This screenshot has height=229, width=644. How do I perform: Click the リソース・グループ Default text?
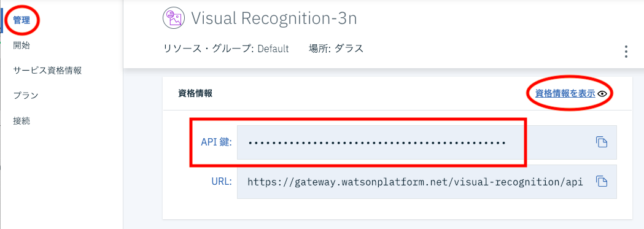(226, 49)
